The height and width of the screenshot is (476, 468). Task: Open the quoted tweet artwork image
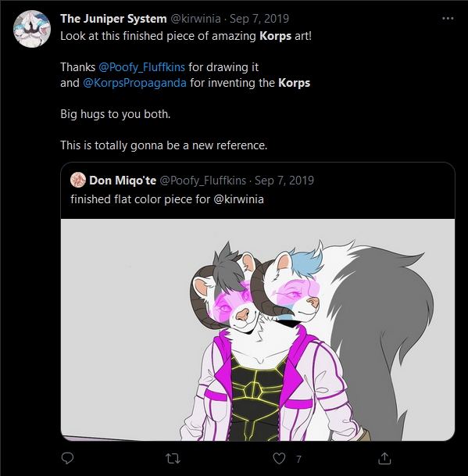[x=258, y=330]
